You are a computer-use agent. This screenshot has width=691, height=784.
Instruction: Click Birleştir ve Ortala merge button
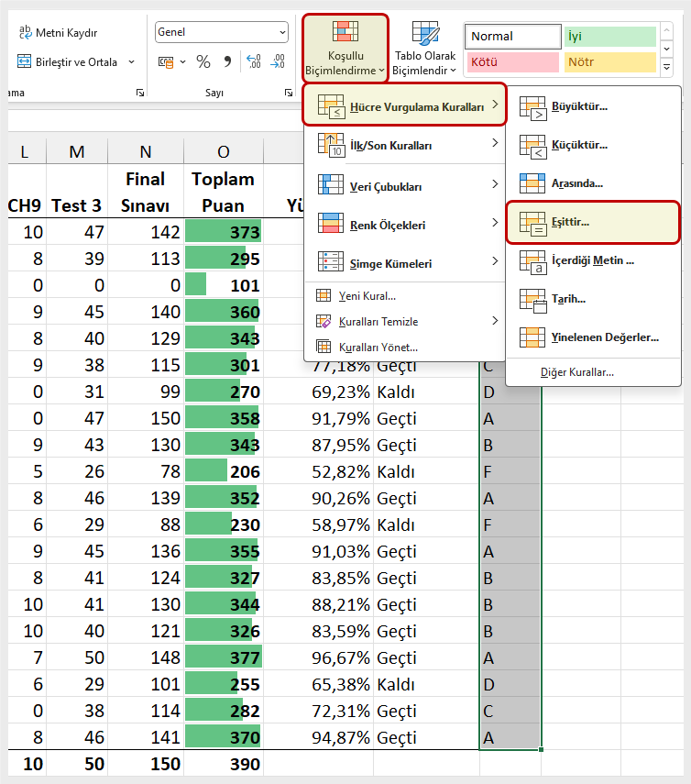tap(67, 62)
